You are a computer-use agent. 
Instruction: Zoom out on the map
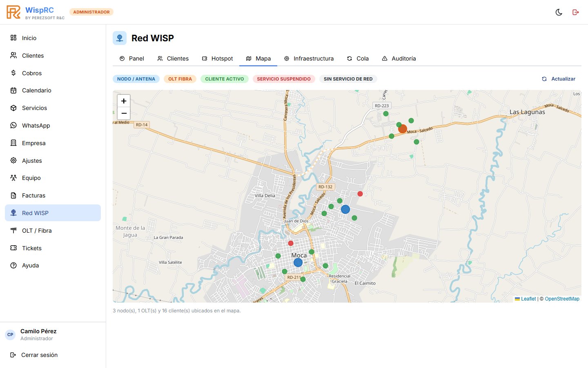[124, 113]
